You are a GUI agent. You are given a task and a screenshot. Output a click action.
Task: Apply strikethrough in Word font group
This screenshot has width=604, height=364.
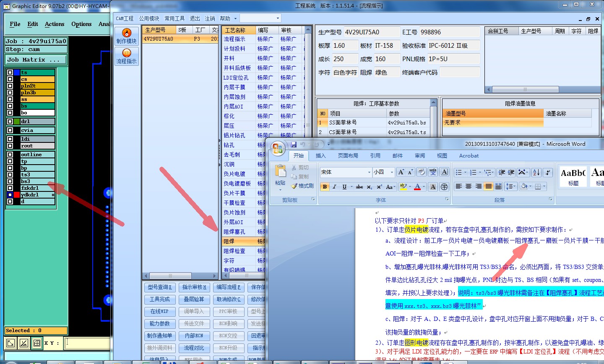click(359, 187)
